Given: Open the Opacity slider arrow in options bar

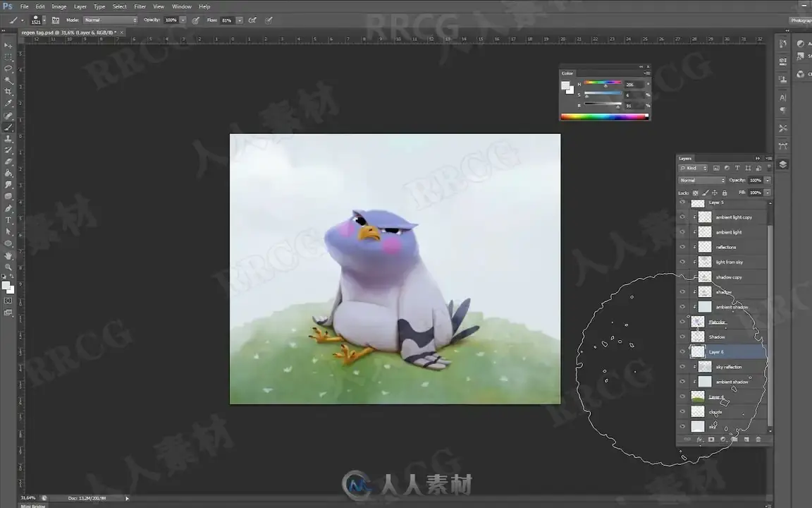Looking at the screenshot, I should click(183, 20).
